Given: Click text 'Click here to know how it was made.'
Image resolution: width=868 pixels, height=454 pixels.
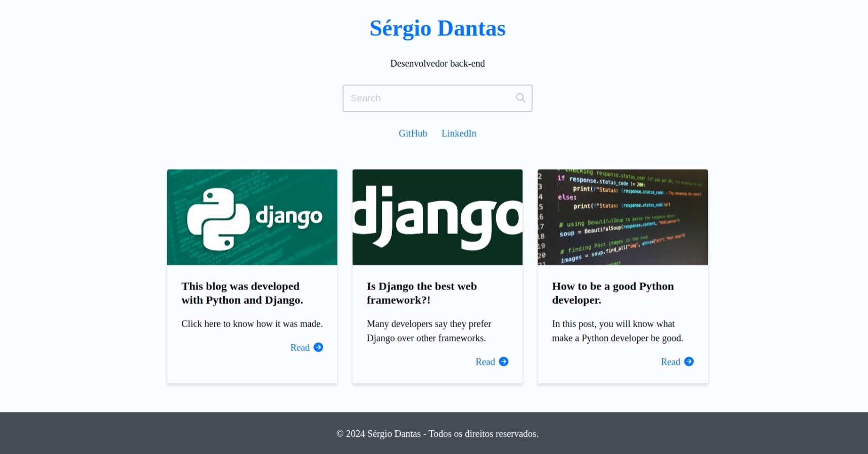Looking at the screenshot, I should (x=252, y=324).
